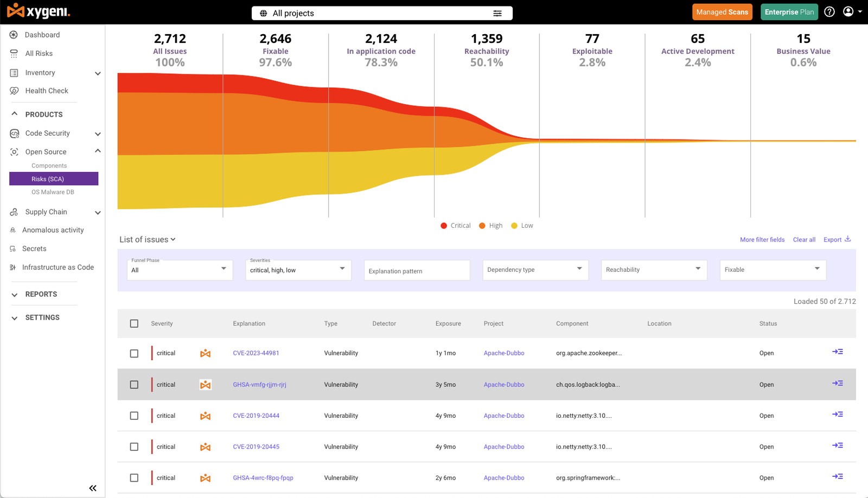
Task: Open details arrow for CVE-2019-20445 row
Action: [x=838, y=445]
